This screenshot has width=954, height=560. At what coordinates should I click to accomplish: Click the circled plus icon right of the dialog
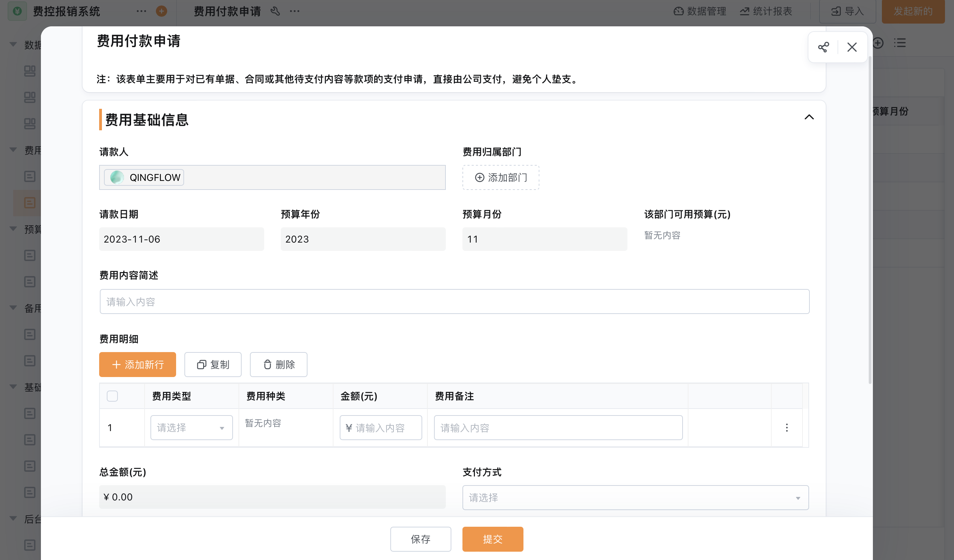tap(878, 43)
